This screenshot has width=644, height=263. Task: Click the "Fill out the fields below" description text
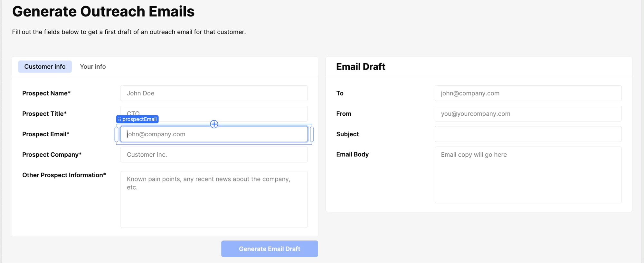tap(129, 32)
